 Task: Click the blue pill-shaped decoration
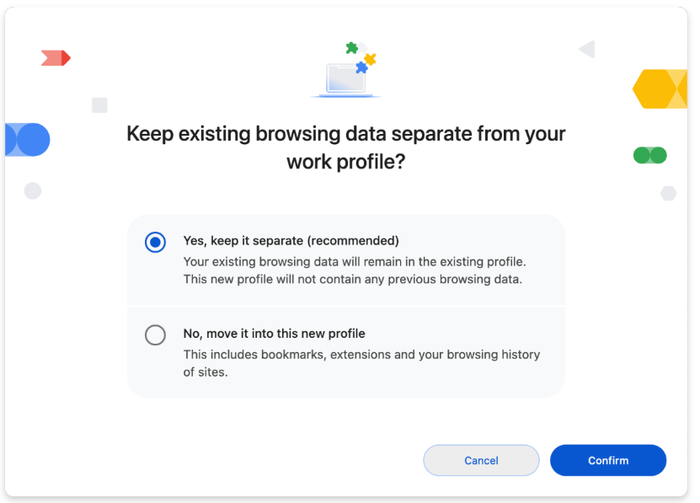click(27, 140)
